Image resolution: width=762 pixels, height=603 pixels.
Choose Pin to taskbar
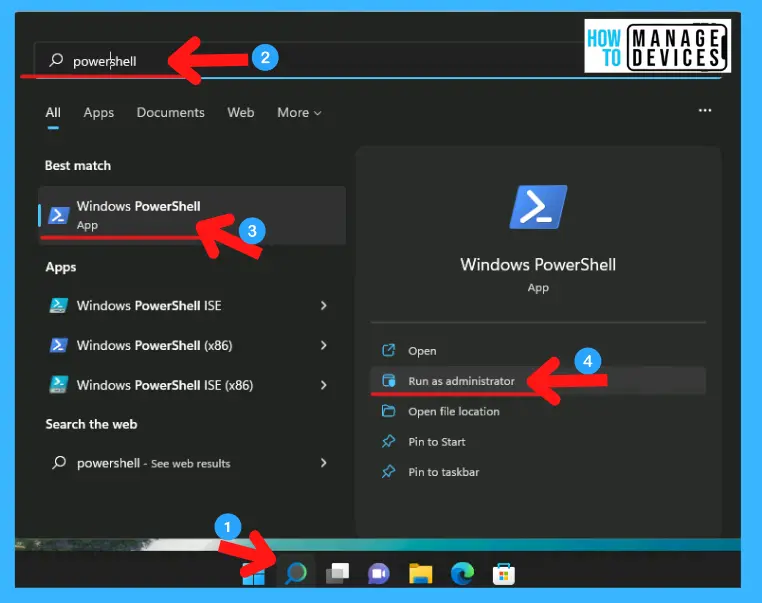pyautogui.click(x=538, y=471)
